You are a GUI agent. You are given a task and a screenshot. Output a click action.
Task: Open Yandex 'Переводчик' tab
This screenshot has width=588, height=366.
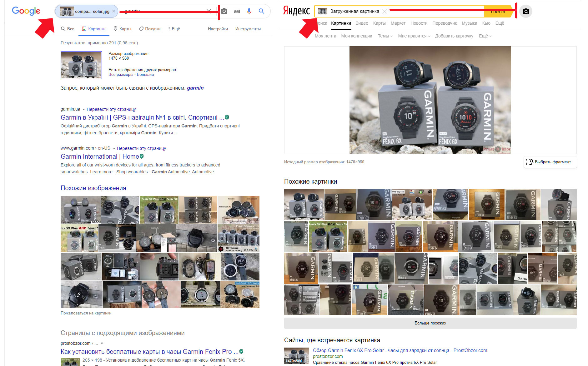445,23
